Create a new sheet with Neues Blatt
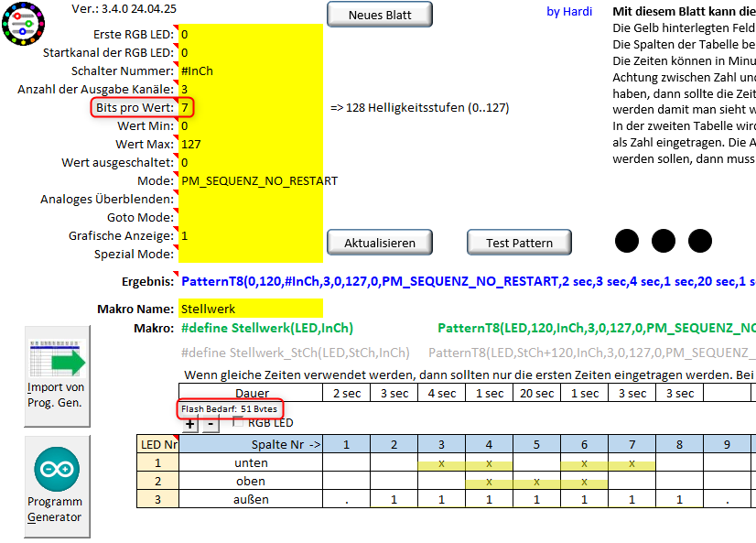756x543 pixels. click(379, 15)
